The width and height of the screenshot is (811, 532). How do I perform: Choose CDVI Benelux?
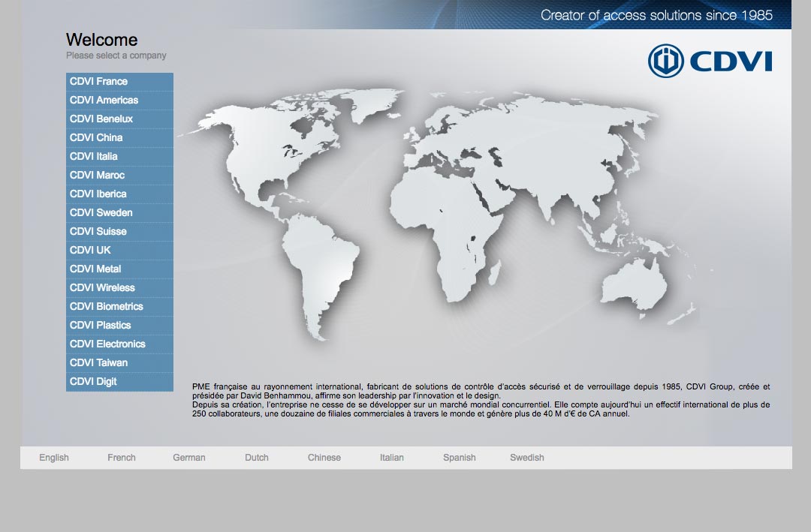tap(119, 119)
